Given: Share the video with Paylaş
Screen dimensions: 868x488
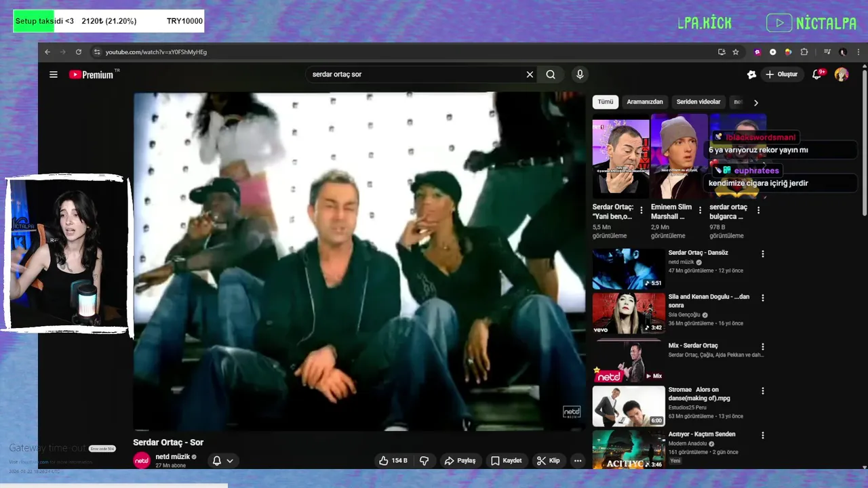Looking at the screenshot, I should 460,461.
